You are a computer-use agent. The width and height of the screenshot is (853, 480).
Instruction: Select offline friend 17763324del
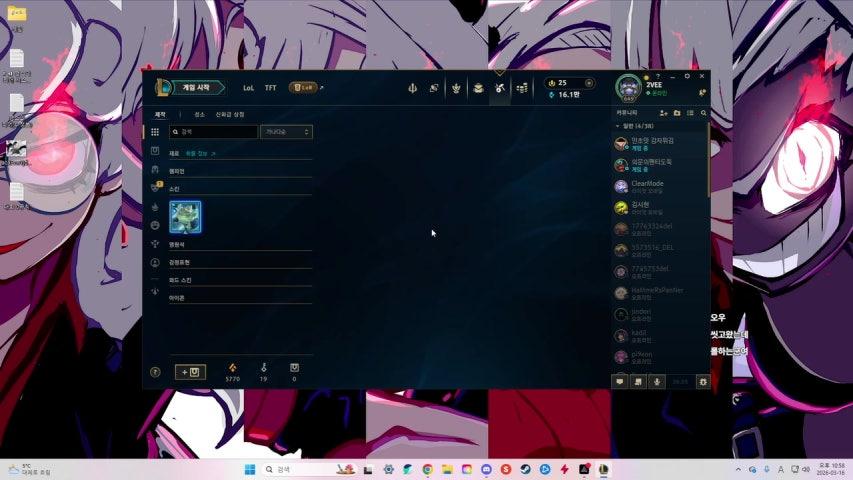click(660, 229)
